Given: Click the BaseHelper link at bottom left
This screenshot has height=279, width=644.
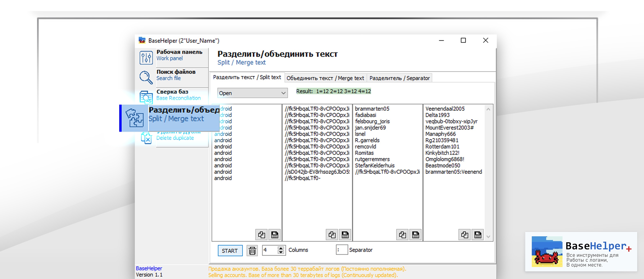Looking at the screenshot, I should click(x=149, y=268).
